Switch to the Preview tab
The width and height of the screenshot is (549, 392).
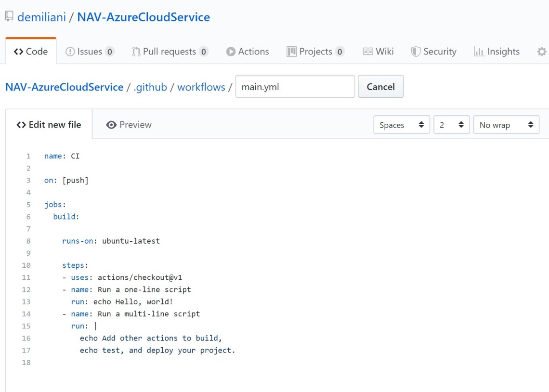coord(128,124)
